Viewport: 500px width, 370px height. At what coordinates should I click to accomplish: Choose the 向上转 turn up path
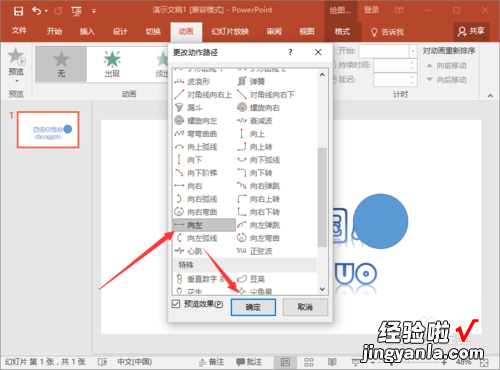(255, 147)
